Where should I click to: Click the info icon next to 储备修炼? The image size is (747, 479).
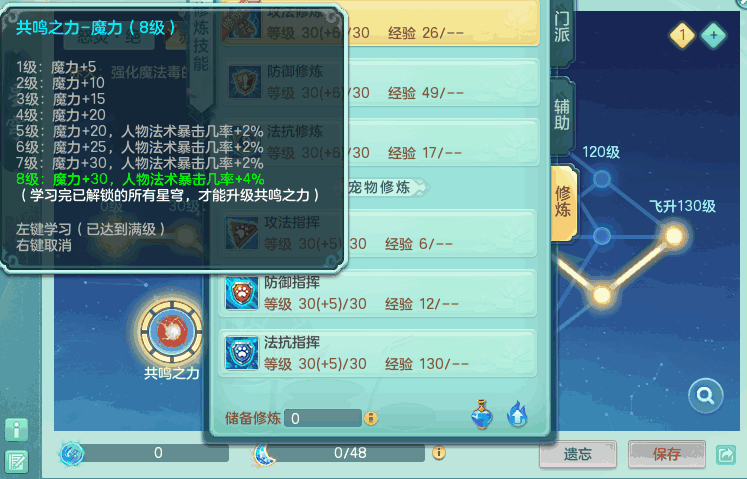pos(371,418)
